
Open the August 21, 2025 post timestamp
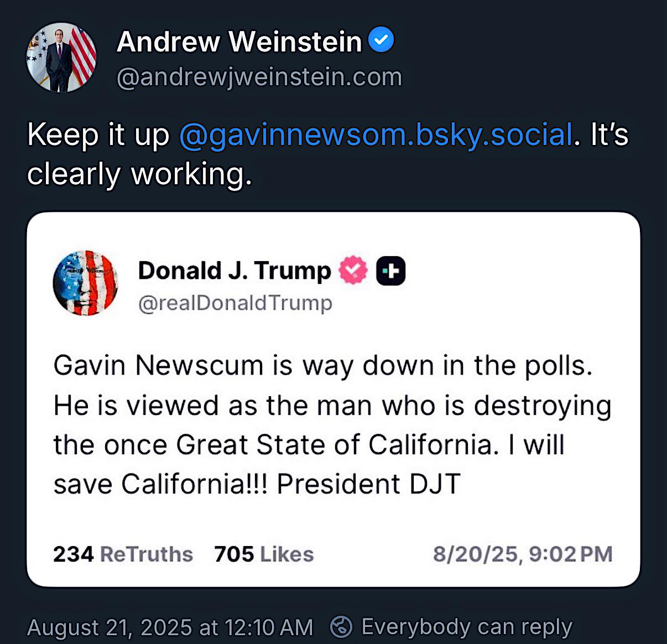[x=170, y=627]
